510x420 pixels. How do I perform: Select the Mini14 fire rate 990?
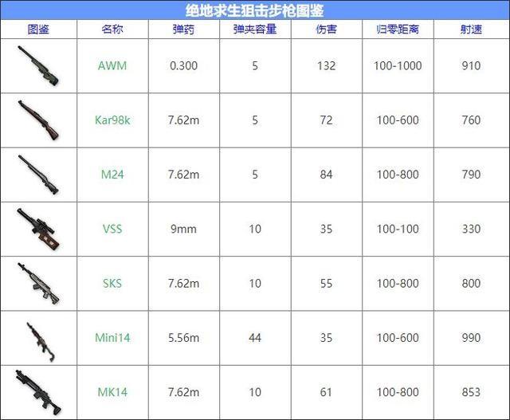coord(471,337)
